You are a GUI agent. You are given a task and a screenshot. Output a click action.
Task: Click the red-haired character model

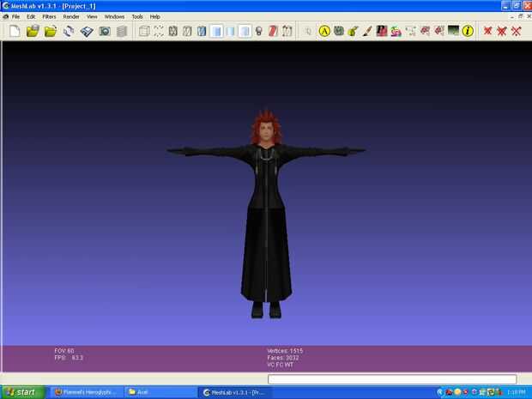coord(266,214)
